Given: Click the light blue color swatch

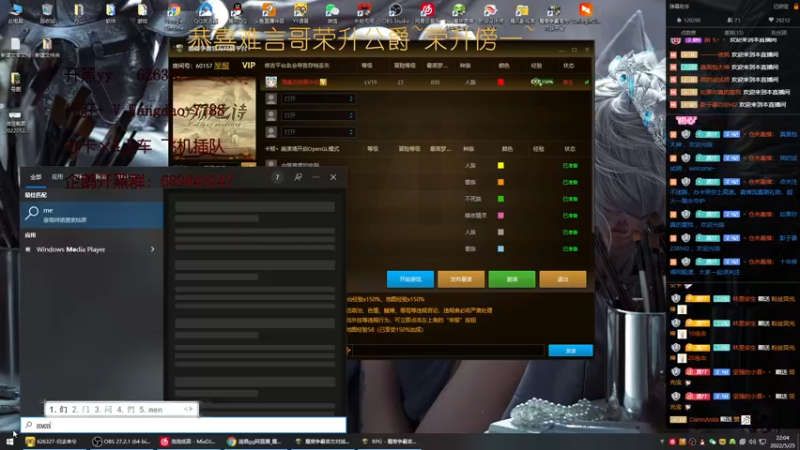Looking at the screenshot, I should (501, 249).
